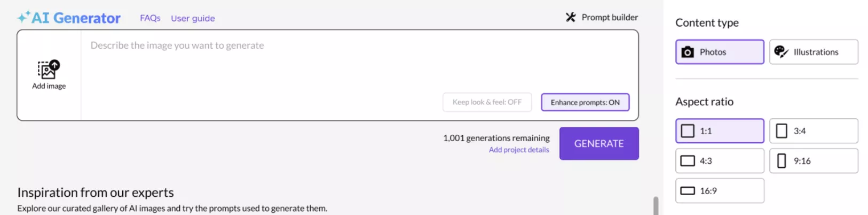Click the Prompt builder tools icon

pyautogui.click(x=571, y=17)
